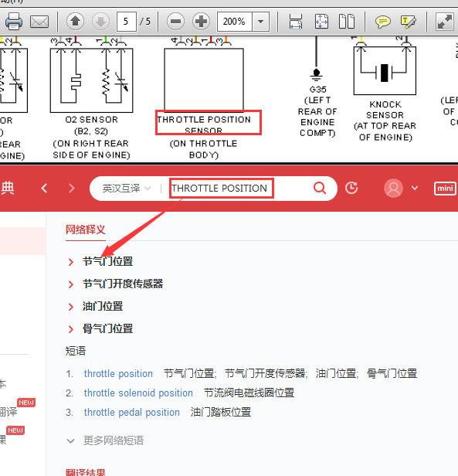This screenshot has width=458, height=476.
Task: Click the full screen expand icon
Action: (x=444, y=22)
